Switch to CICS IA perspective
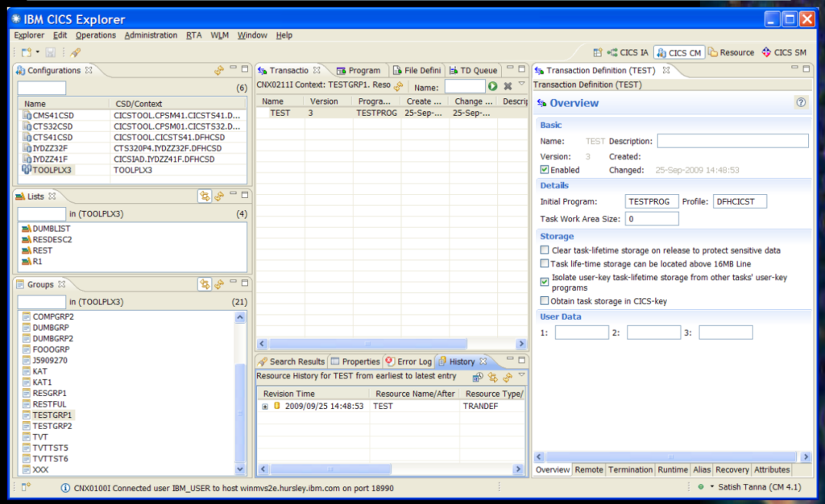825x504 pixels. tap(628, 52)
